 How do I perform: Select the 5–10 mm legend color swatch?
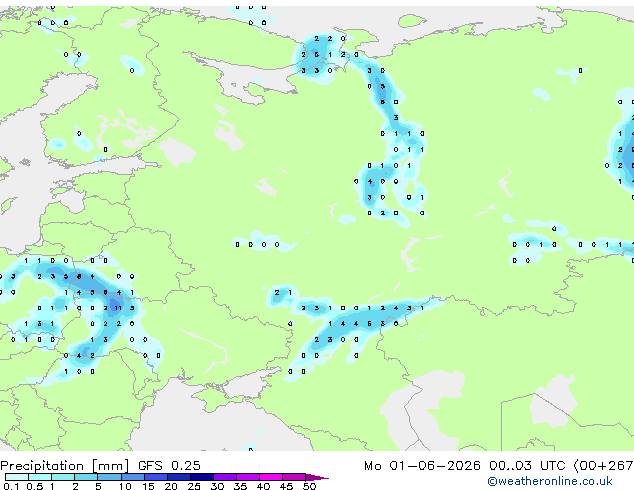click(x=109, y=477)
